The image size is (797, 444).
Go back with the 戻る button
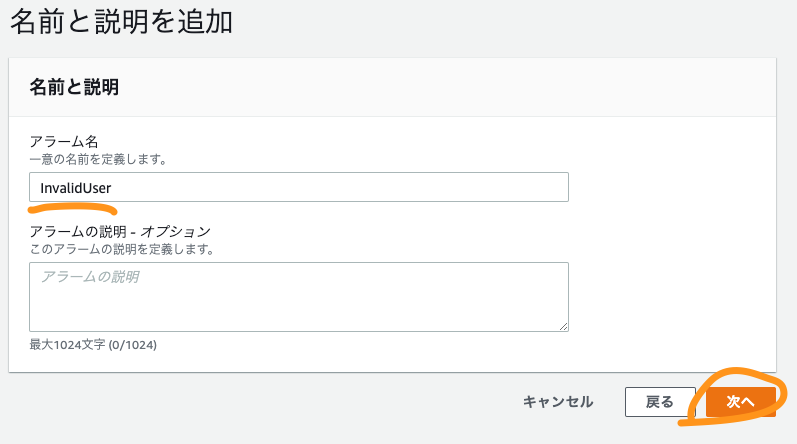(660, 402)
